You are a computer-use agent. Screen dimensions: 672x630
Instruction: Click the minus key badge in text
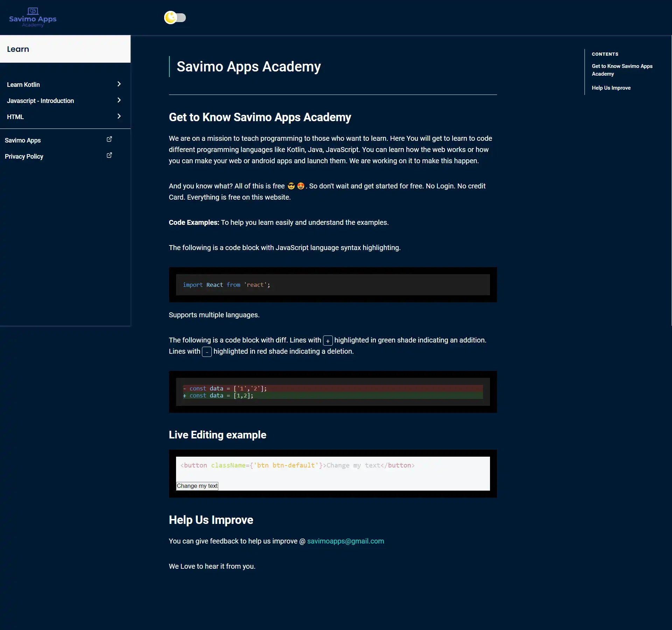point(207,352)
